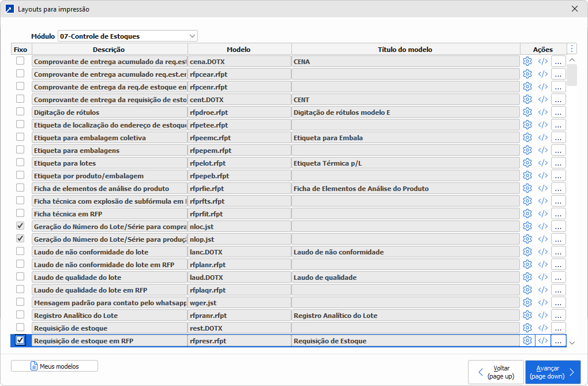Uncheck Fixo for Geração do Lote/Série para compra

pyautogui.click(x=20, y=226)
